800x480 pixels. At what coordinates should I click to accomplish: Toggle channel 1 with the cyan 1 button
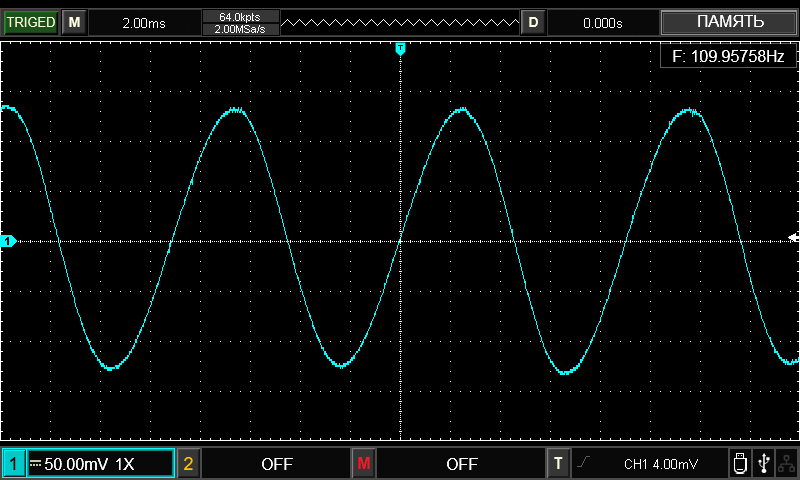tap(14, 464)
